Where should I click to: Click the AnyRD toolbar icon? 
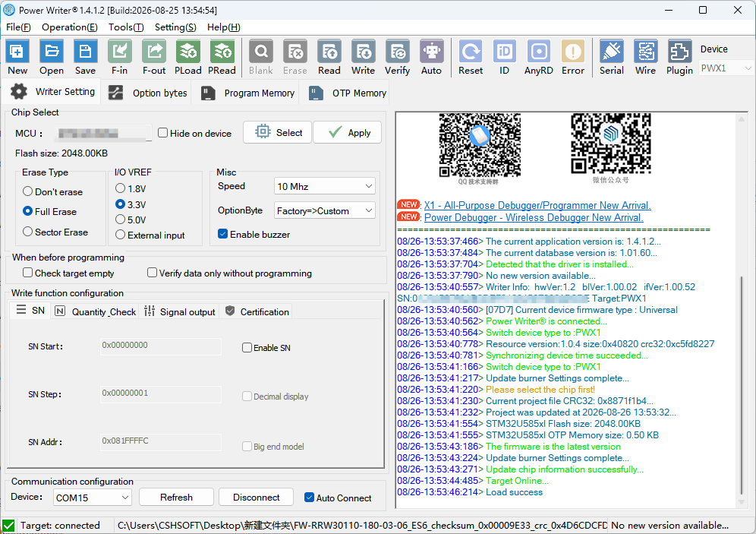pyautogui.click(x=539, y=57)
